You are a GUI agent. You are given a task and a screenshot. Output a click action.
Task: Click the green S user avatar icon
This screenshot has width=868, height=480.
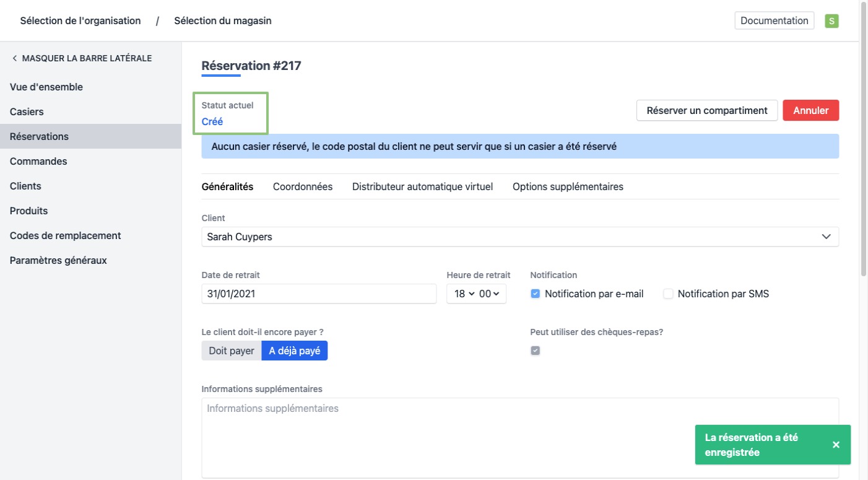pos(831,21)
